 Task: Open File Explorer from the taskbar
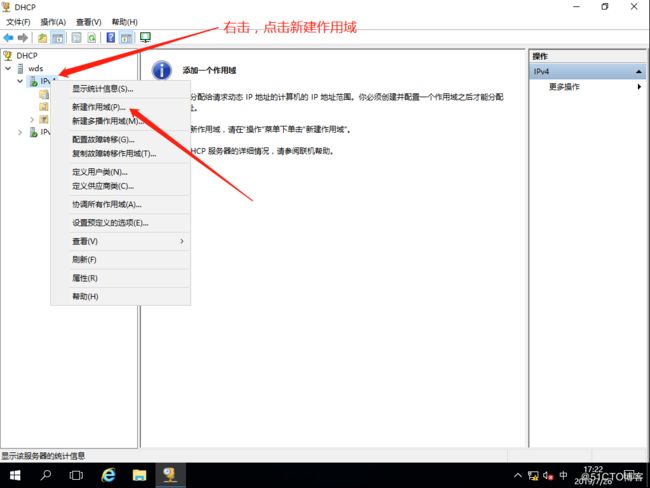[x=139, y=475]
